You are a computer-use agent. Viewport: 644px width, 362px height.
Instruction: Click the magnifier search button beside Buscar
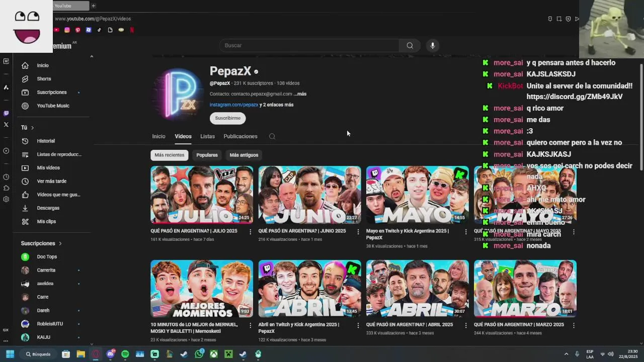pos(410,45)
